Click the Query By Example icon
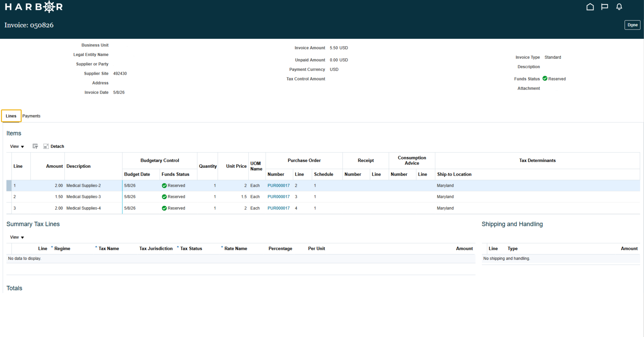Screen dimensions: 644x337 pyautogui.click(x=35, y=146)
